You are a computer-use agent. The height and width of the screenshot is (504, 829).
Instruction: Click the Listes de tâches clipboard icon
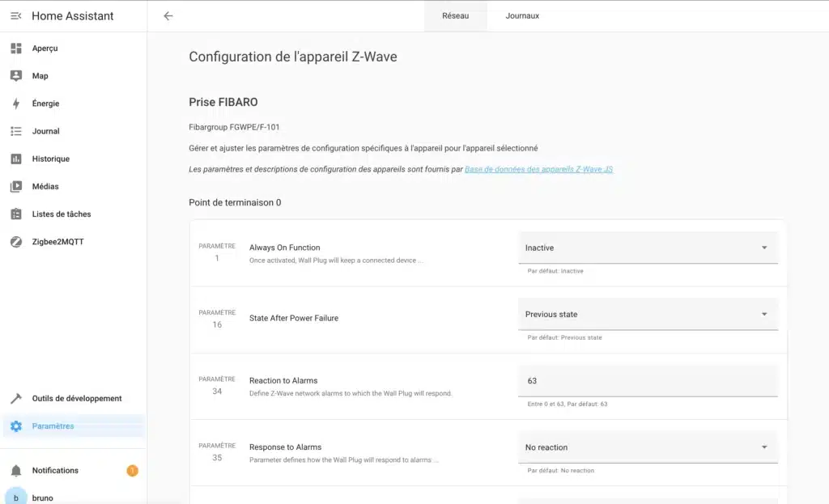(x=16, y=214)
